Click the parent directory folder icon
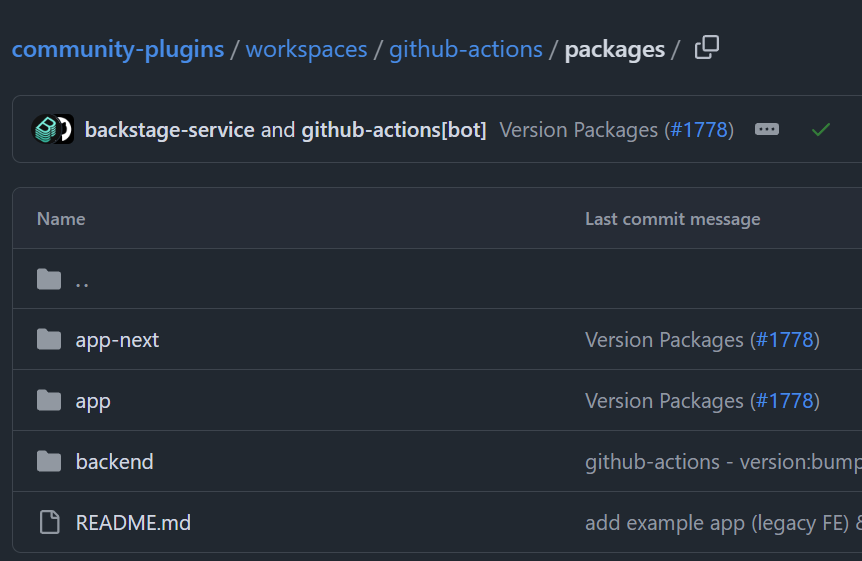 49,279
